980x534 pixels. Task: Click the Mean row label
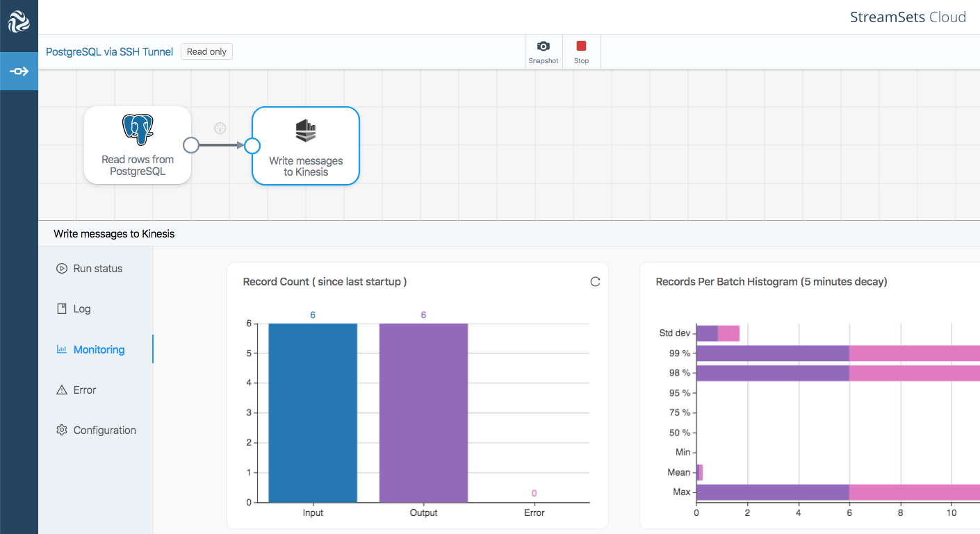click(679, 472)
